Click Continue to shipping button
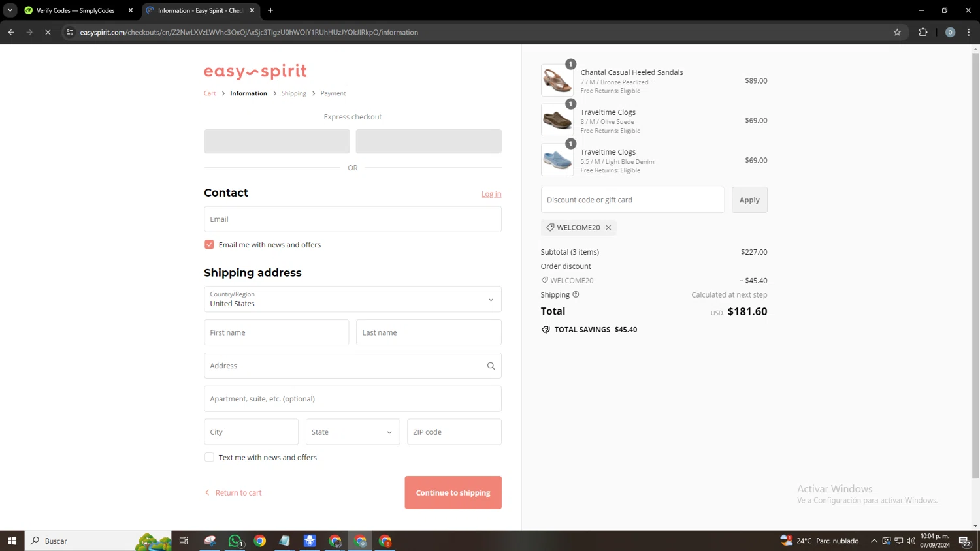The height and width of the screenshot is (551, 980). (453, 492)
